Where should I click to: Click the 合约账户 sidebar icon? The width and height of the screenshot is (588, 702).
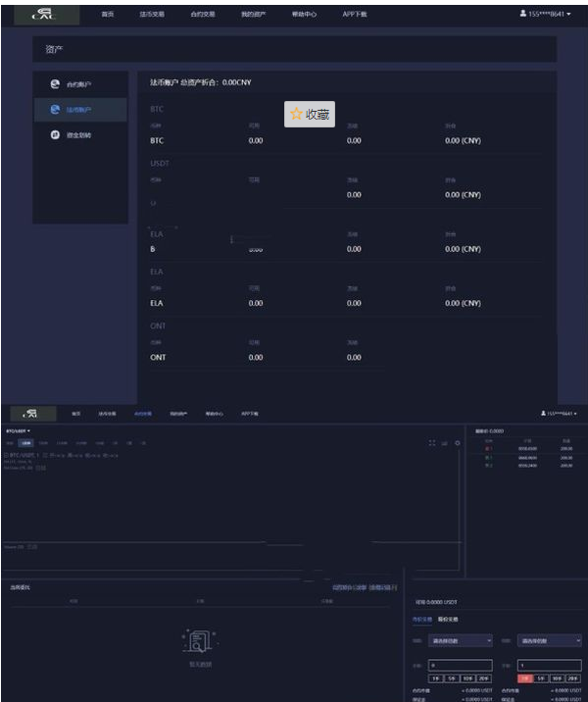tap(55, 84)
